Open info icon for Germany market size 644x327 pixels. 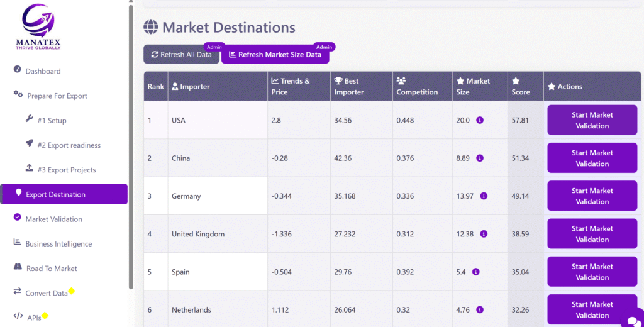[484, 196]
